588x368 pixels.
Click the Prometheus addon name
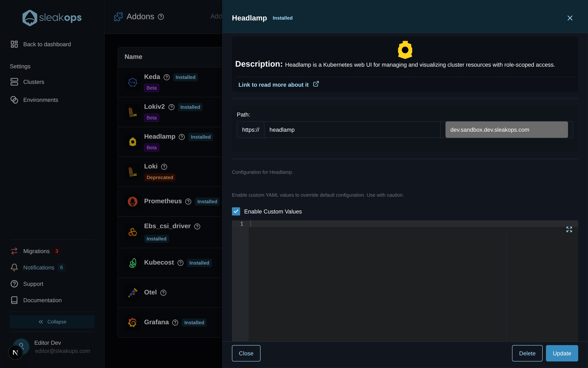click(x=163, y=201)
